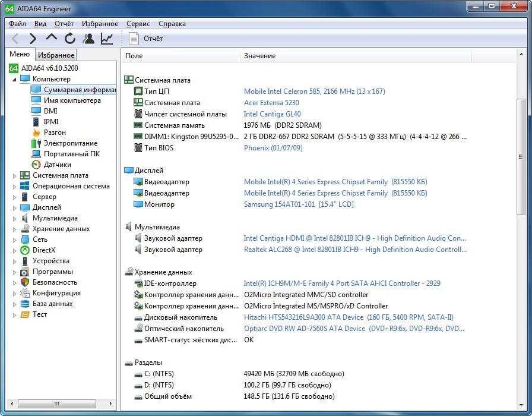Viewport: 532px width, 416px height.
Task: Open the Избранное menu in the menu bar
Action: pyautogui.click(x=100, y=24)
